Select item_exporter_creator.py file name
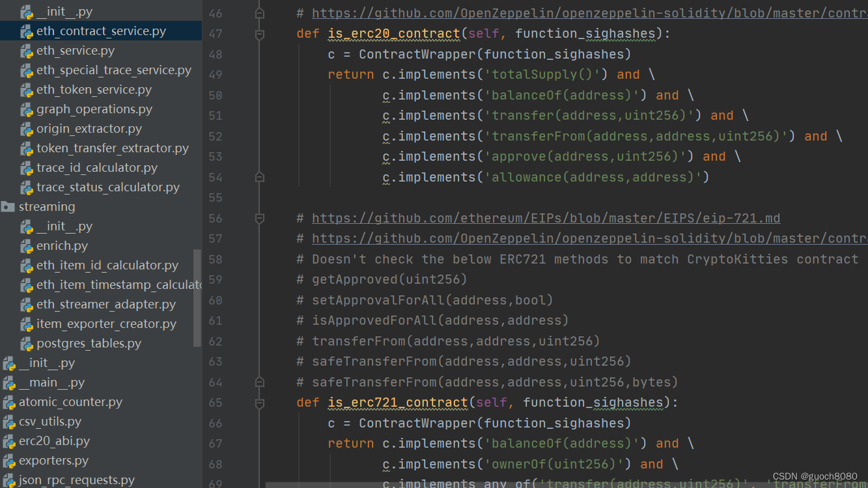This screenshot has width=868, height=488. (x=106, y=324)
